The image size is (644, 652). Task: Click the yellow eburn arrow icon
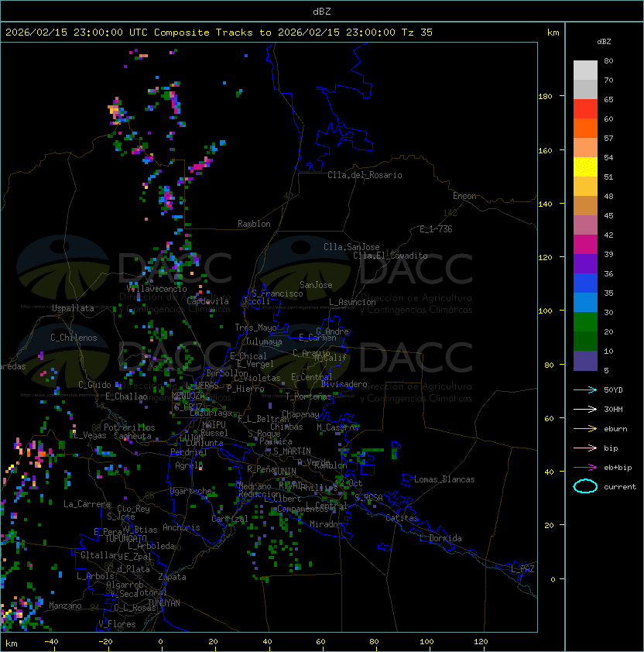[x=585, y=429]
